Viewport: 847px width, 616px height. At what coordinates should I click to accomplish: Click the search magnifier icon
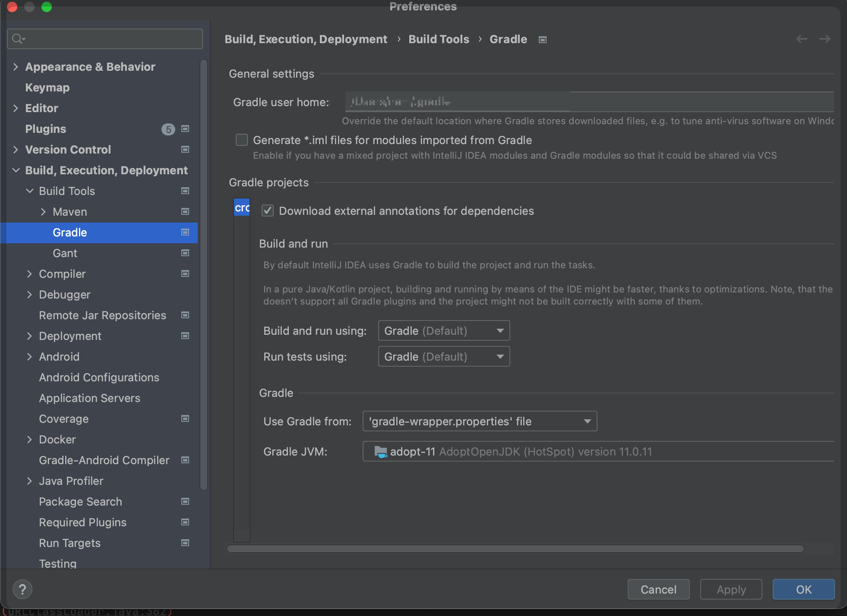[18, 39]
